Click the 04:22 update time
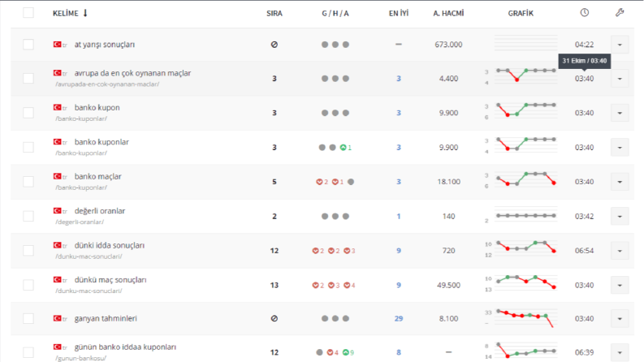Viewport: 644px width, 362px height. coord(584,45)
